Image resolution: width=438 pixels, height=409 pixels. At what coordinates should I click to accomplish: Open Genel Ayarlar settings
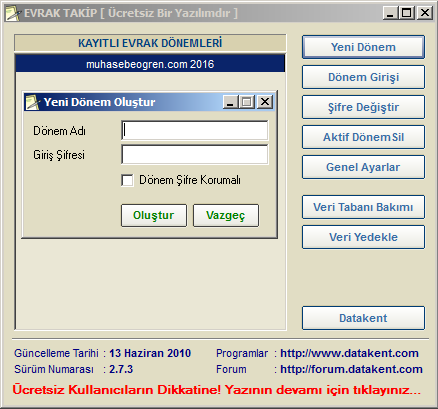pyautogui.click(x=363, y=167)
